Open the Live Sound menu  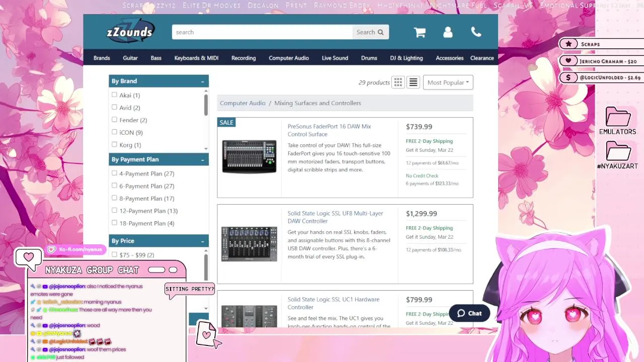335,58
